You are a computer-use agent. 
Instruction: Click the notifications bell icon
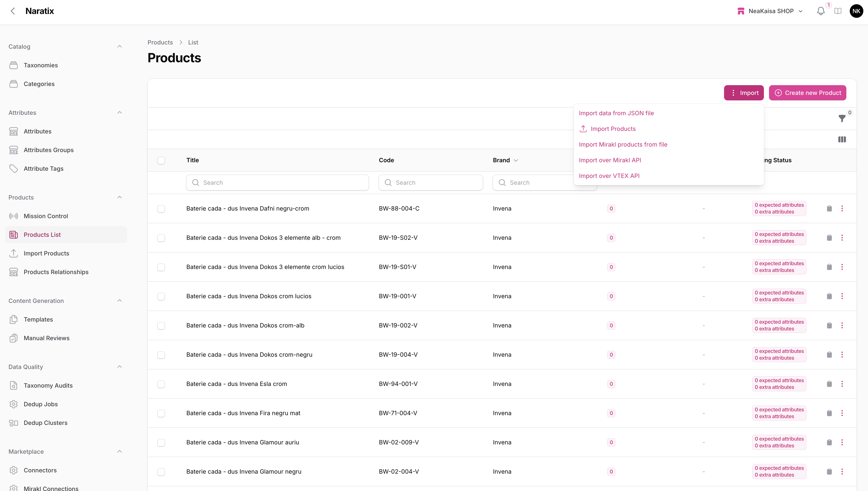coord(821,11)
